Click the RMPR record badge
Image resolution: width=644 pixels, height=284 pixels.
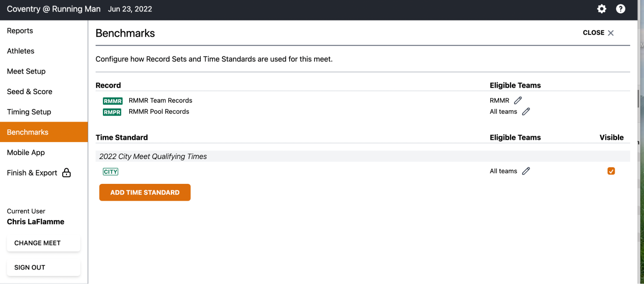[112, 112]
